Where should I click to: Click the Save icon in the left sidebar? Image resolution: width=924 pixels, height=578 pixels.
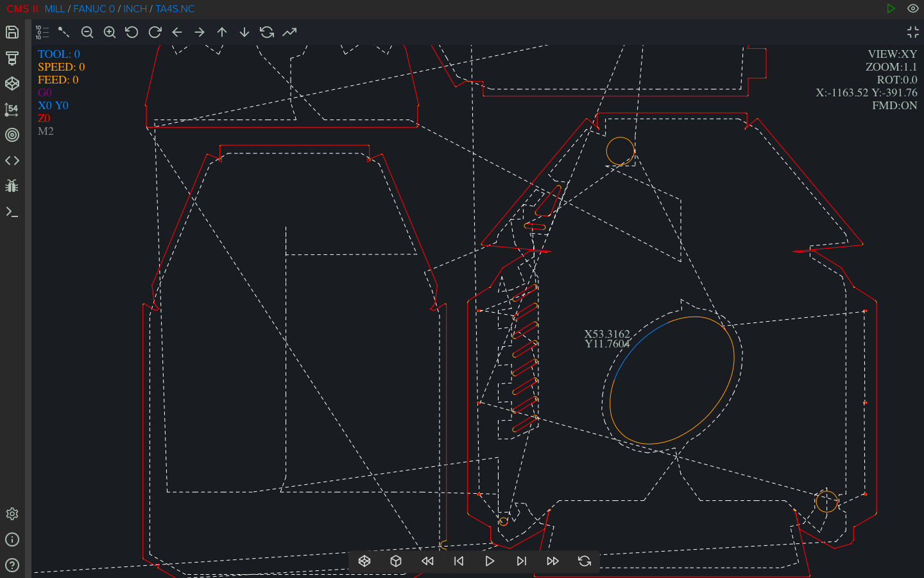point(12,32)
